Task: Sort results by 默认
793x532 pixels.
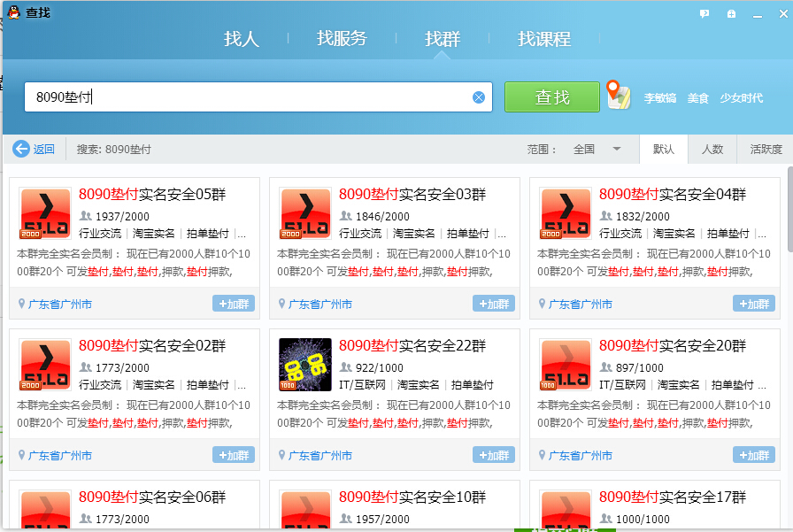Action: point(663,150)
